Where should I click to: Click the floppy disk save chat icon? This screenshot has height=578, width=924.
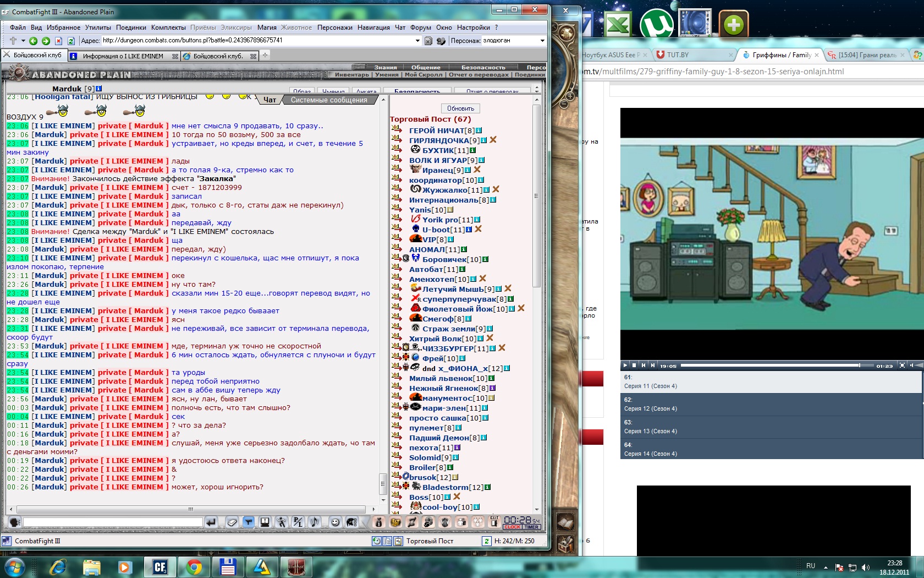[265, 522]
